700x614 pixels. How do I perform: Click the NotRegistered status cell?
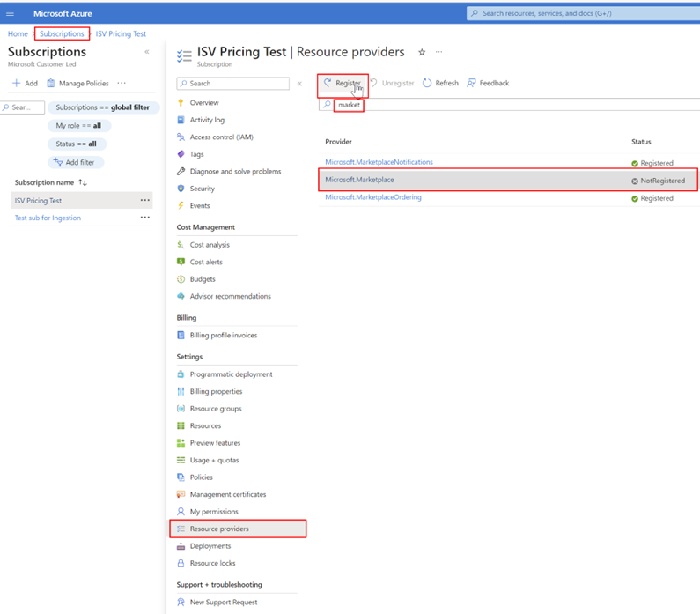[x=658, y=181]
